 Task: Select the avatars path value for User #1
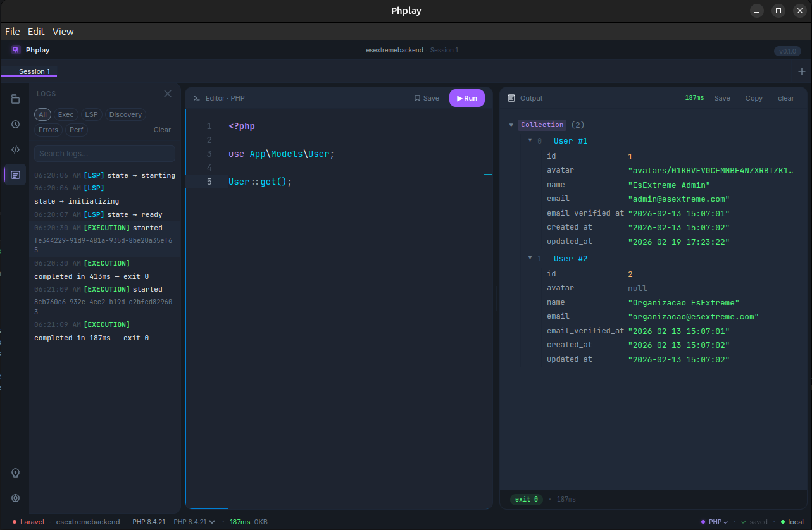tap(710, 170)
